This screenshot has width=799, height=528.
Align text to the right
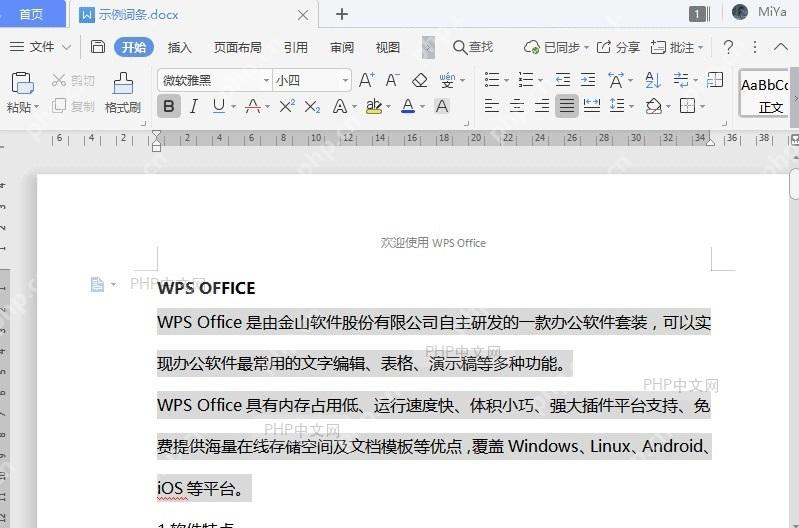[x=541, y=106]
